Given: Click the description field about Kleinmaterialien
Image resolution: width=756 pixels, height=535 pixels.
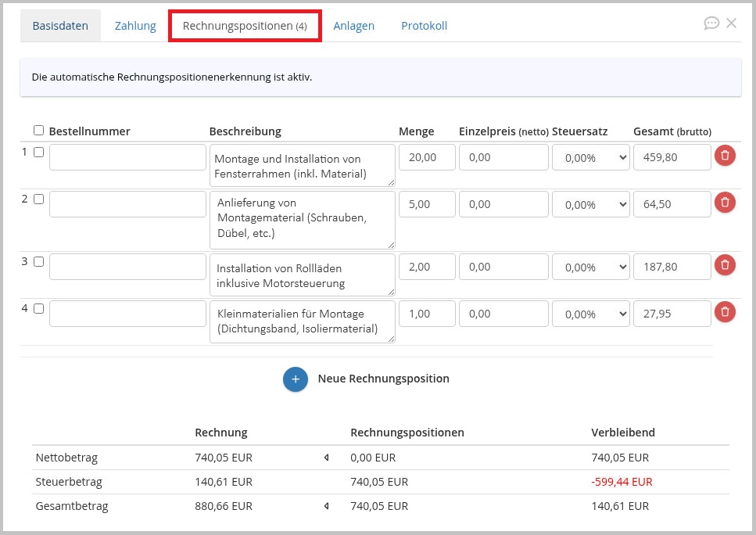Looking at the screenshot, I should (303, 321).
